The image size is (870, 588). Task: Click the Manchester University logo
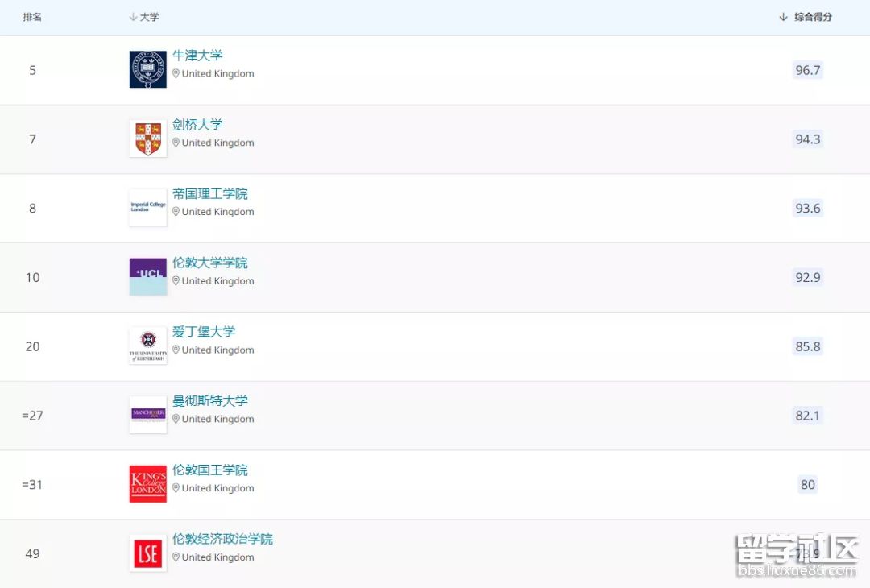coord(147,415)
